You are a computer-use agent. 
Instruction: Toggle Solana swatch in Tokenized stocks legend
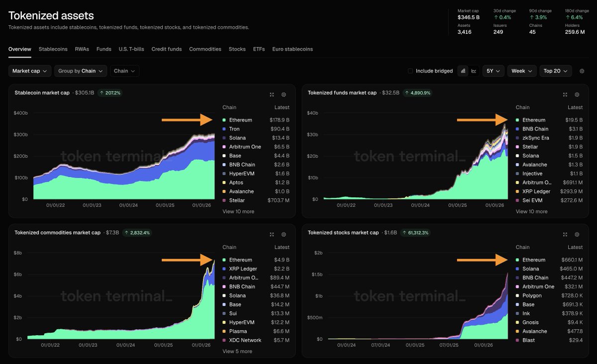518,269
